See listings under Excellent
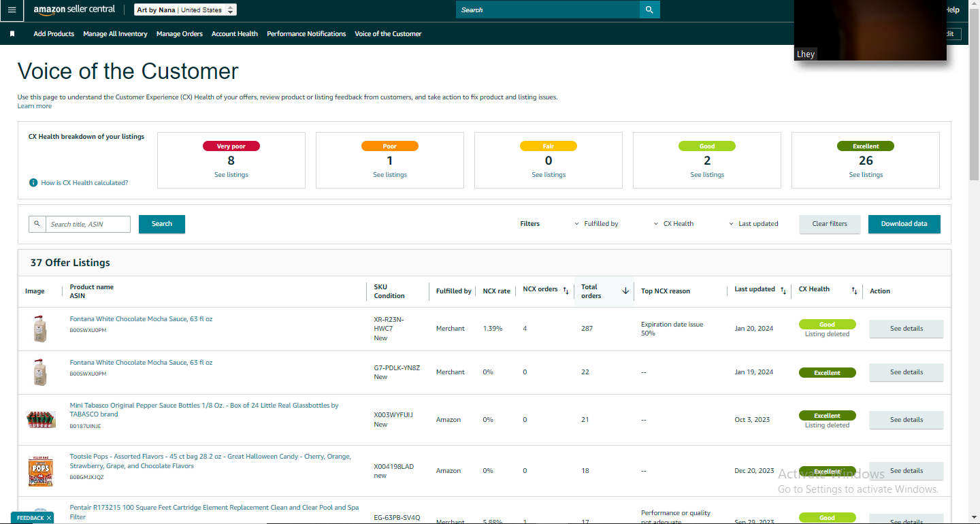The width and height of the screenshot is (980, 524). [x=866, y=175]
